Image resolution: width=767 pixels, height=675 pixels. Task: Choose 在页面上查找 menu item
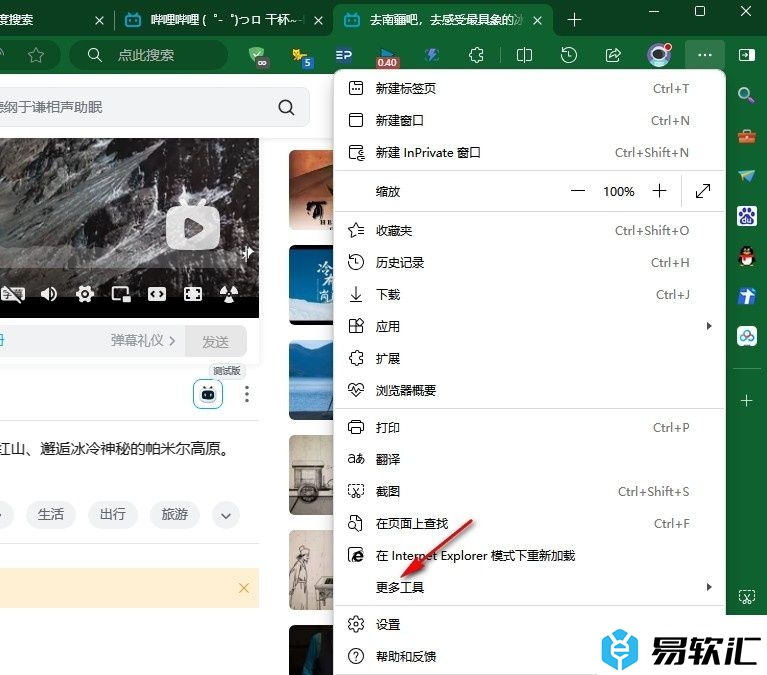pyautogui.click(x=529, y=524)
